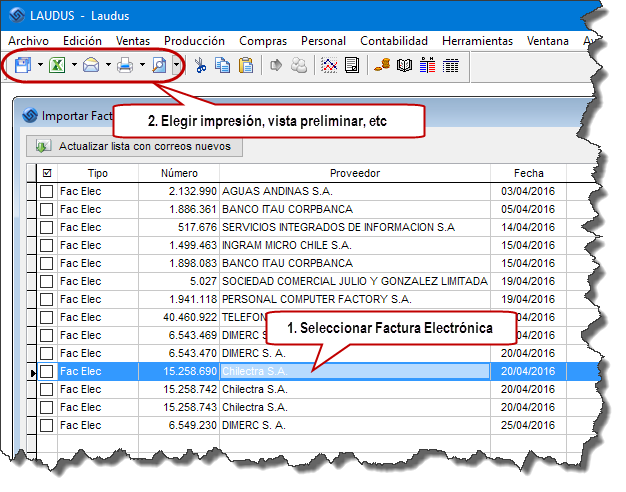Expand the Print icon dropdown arrow
This screenshot has height=492, width=626.
click(x=142, y=65)
